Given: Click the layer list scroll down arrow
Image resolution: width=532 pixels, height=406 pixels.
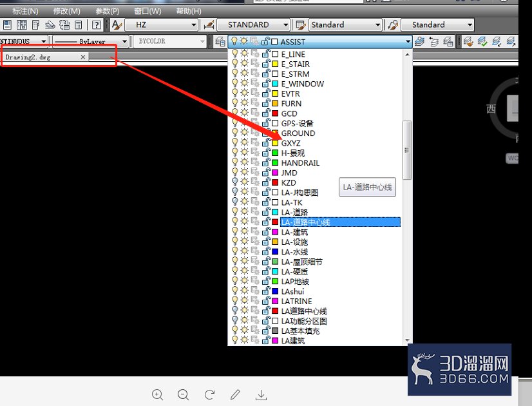Looking at the screenshot, I should [408, 340].
